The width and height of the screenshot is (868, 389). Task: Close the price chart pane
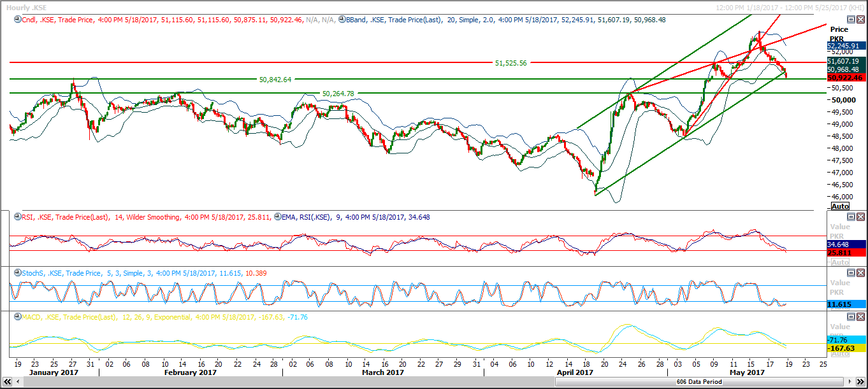860,20
